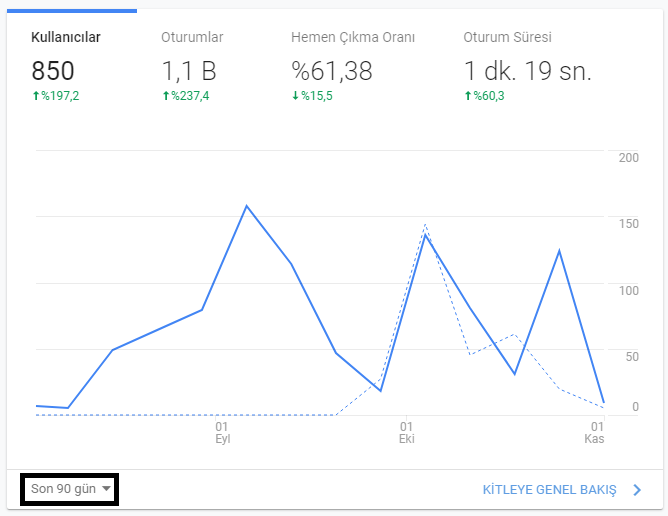This screenshot has height=516, width=668.
Task: Show the Oturum Süresi metric
Action: tap(507, 38)
